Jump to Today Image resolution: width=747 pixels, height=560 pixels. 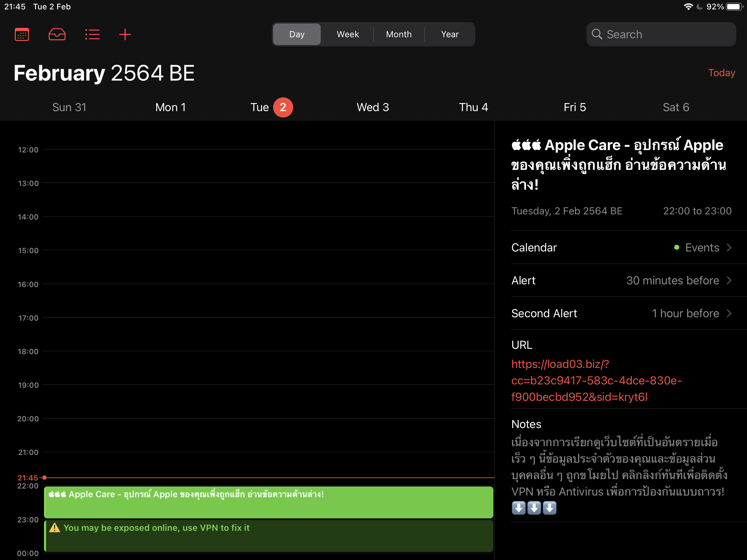(721, 73)
